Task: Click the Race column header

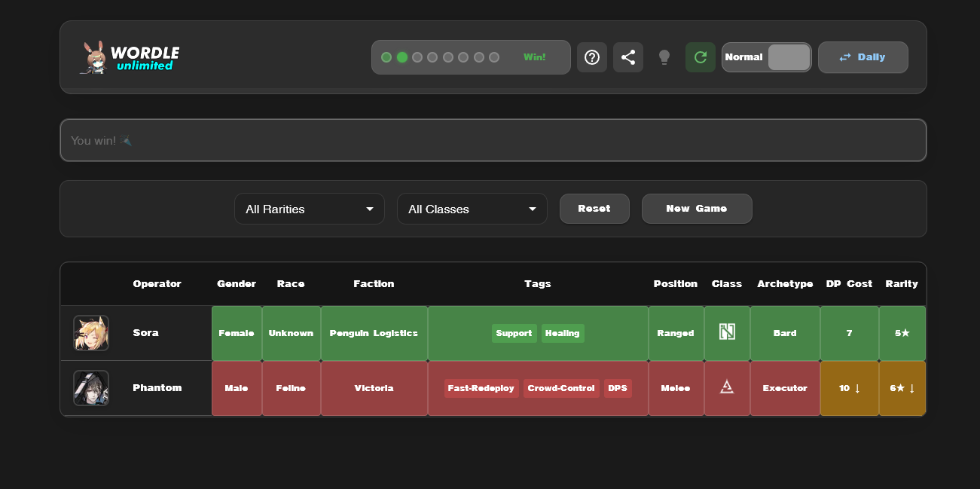Action: click(291, 284)
